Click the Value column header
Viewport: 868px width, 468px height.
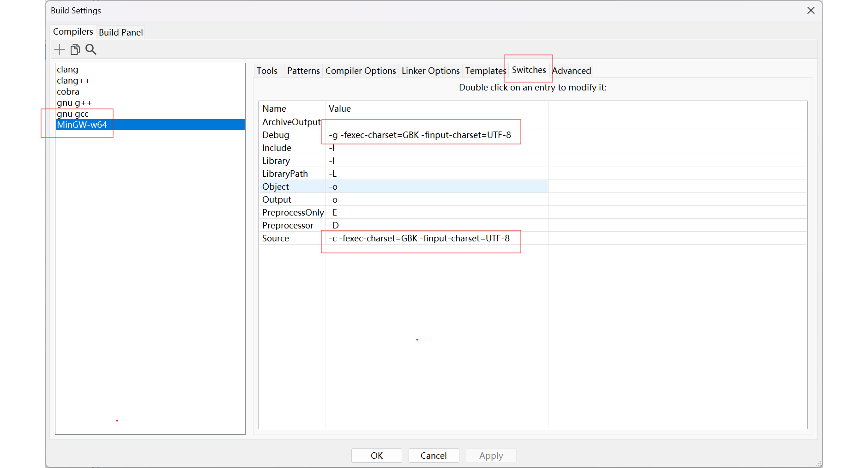[x=437, y=108]
